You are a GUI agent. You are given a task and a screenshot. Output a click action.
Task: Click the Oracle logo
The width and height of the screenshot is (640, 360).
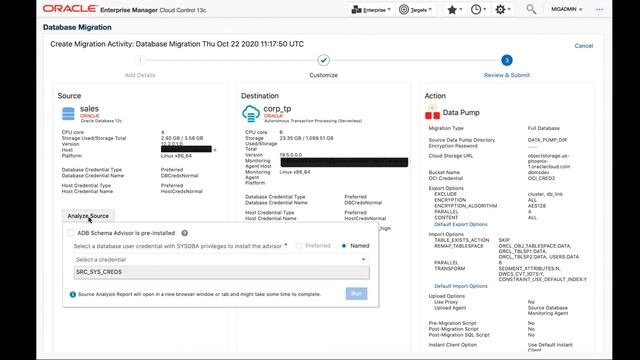[70, 9]
